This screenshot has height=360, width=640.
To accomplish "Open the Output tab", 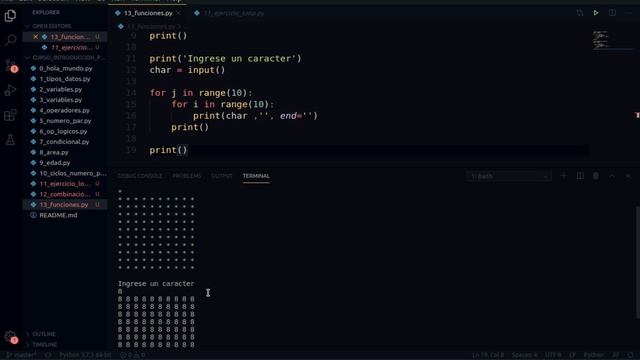I will click(x=222, y=176).
